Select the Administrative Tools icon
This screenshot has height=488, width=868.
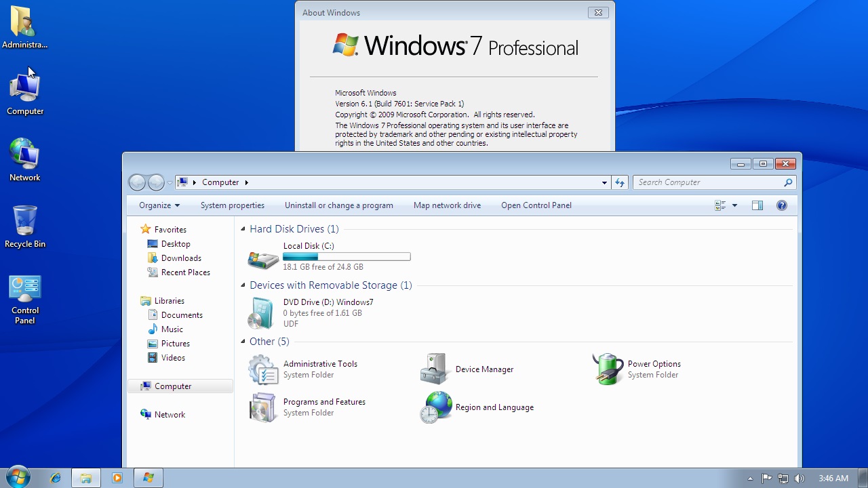coord(263,369)
